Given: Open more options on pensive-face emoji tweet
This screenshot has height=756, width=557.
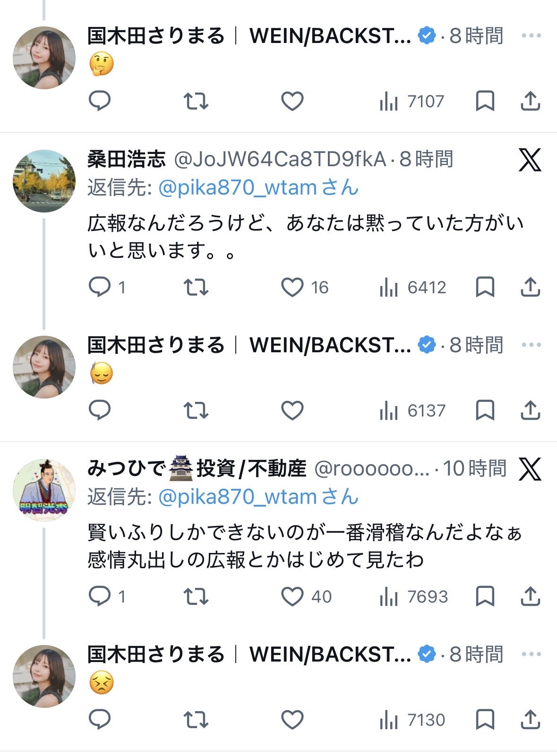Looking at the screenshot, I should [x=531, y=345].
